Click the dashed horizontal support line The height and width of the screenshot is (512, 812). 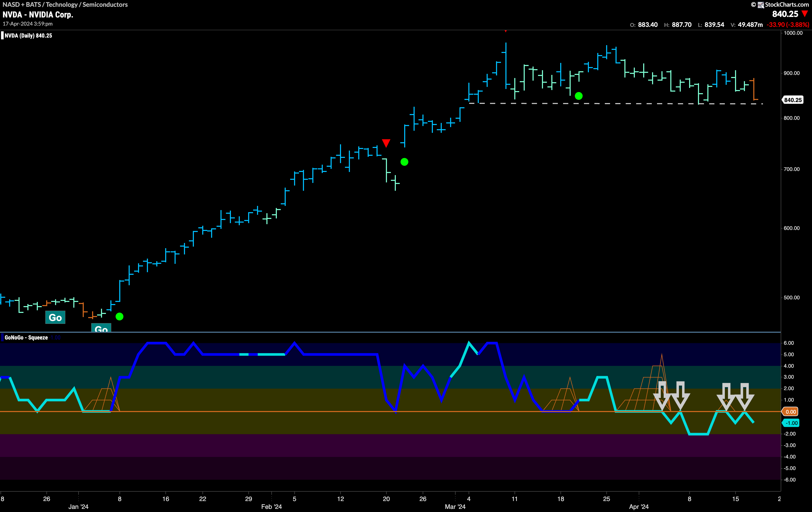tap(616, 104)
